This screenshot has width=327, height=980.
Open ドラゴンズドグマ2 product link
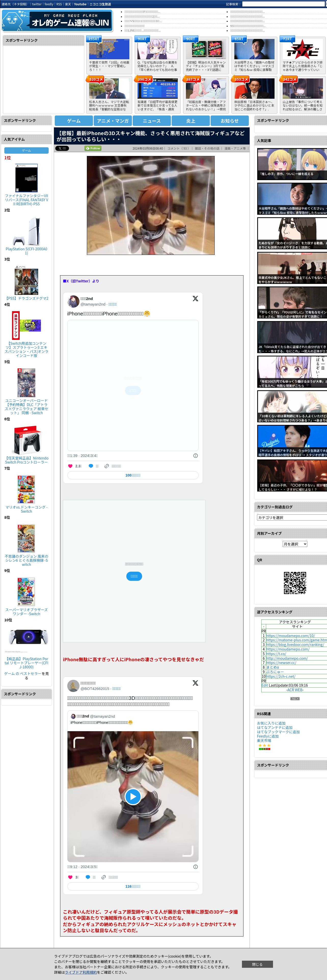[x=26, y=298]
